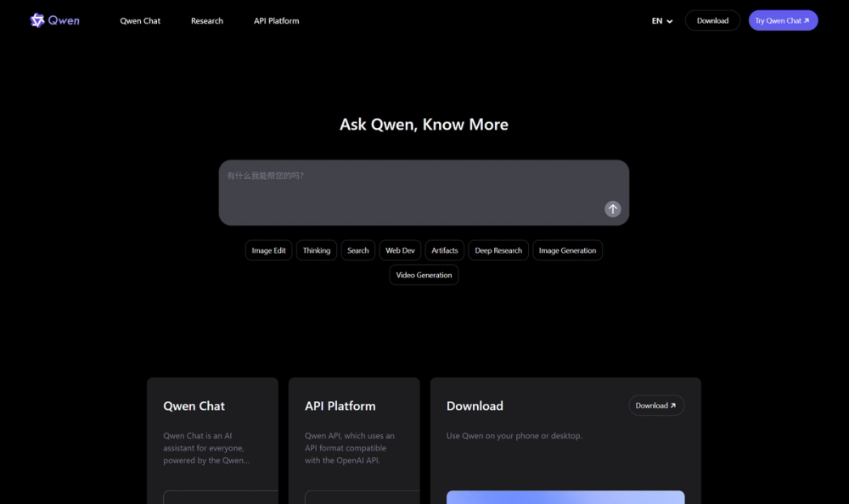The width and height of the screenshot is (849, 504).
Task: Open the API Platform nav menu item
Action: tap(276, 20)
